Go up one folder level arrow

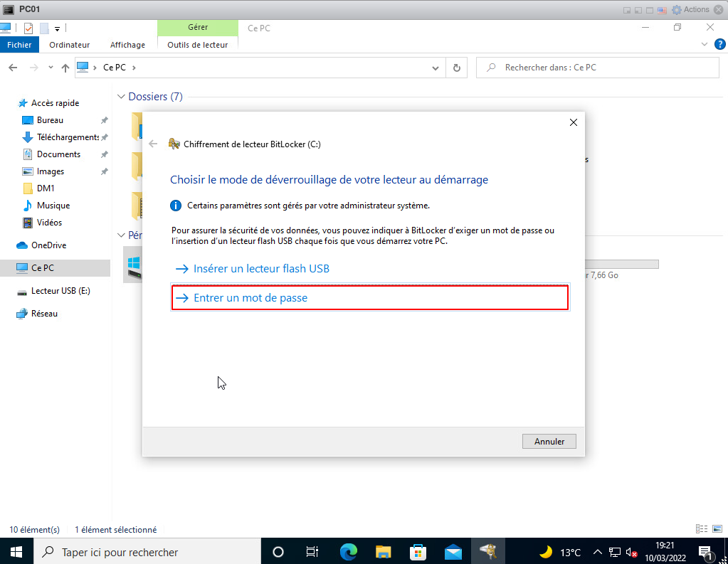tap(65, 68)
